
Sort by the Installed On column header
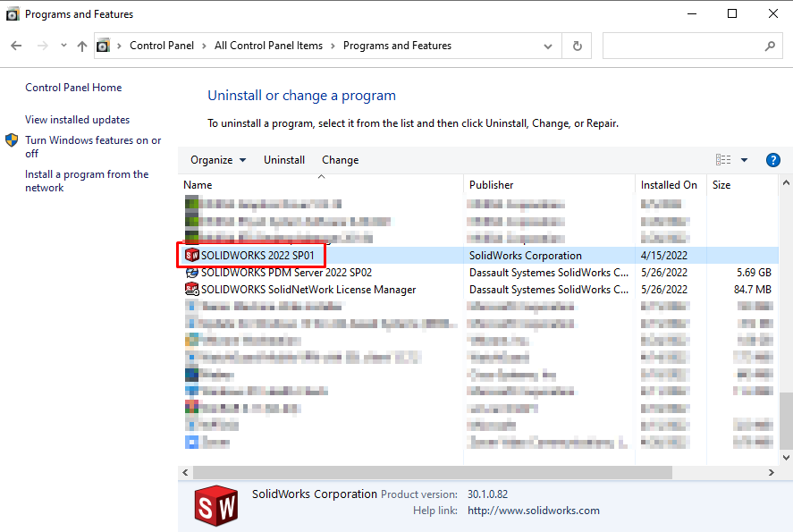(671, 185)
